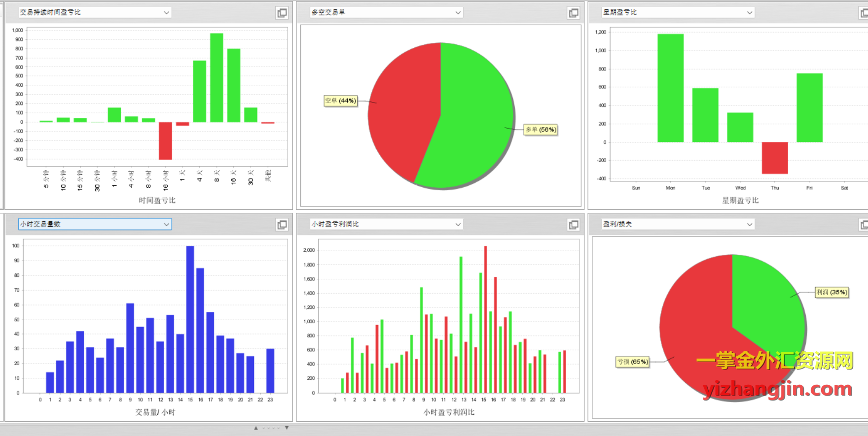The image size is (868, 436).
Task: Pop out the 星期盈亏比 chart panel
Action: (864, 13)
